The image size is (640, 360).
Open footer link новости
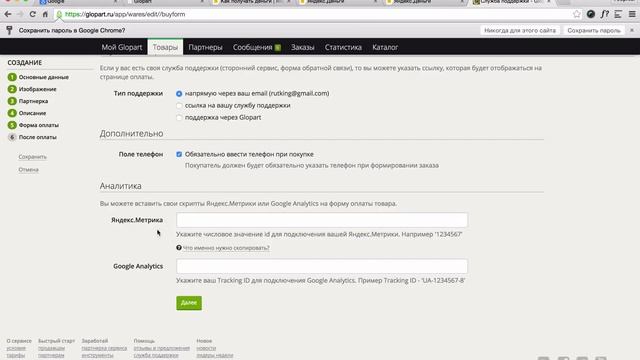tap(206, 348)
